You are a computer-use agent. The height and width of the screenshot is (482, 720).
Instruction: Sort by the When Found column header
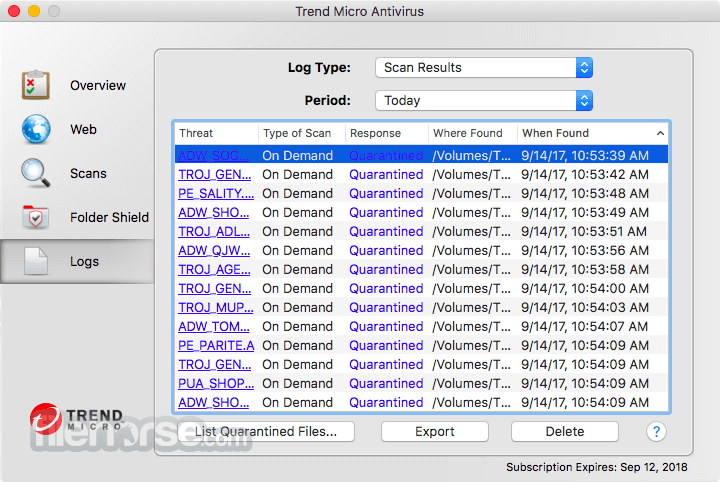pos(593,133)
